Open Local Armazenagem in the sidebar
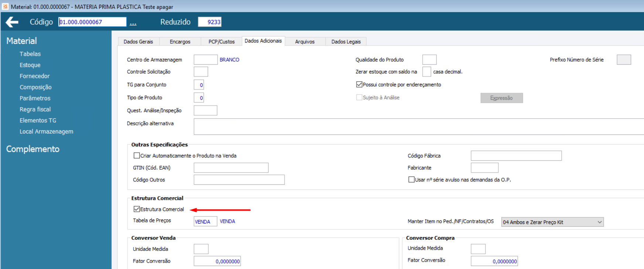The height and width of the screenshot is (269, 644). pyautogui.click(x=47, y=132)
